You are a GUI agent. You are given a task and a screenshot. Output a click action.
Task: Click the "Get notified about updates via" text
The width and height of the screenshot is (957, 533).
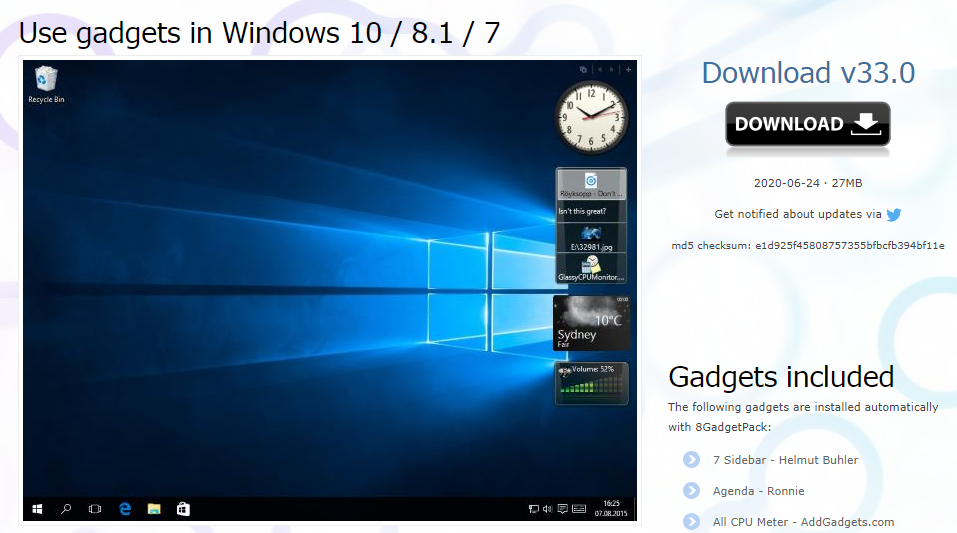tap(798, 214)
